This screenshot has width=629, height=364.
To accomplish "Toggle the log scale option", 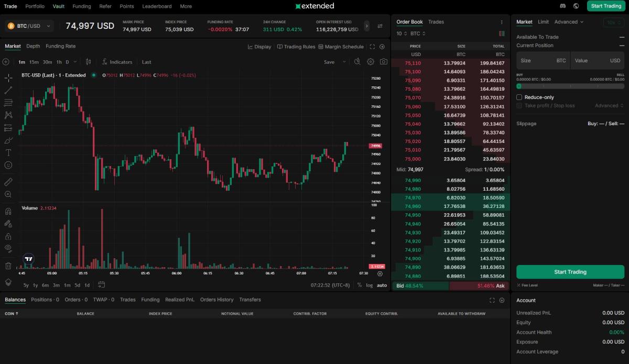I will coord(370,285).
